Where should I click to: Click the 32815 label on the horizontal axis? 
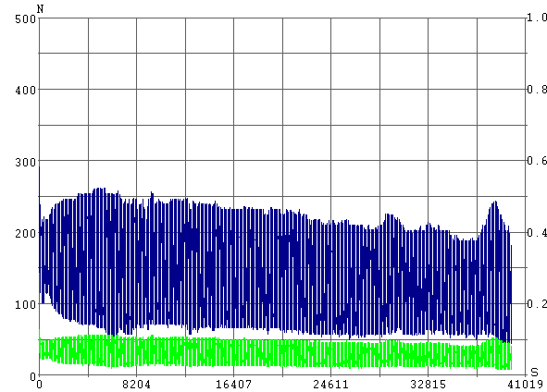coord(428,385)
